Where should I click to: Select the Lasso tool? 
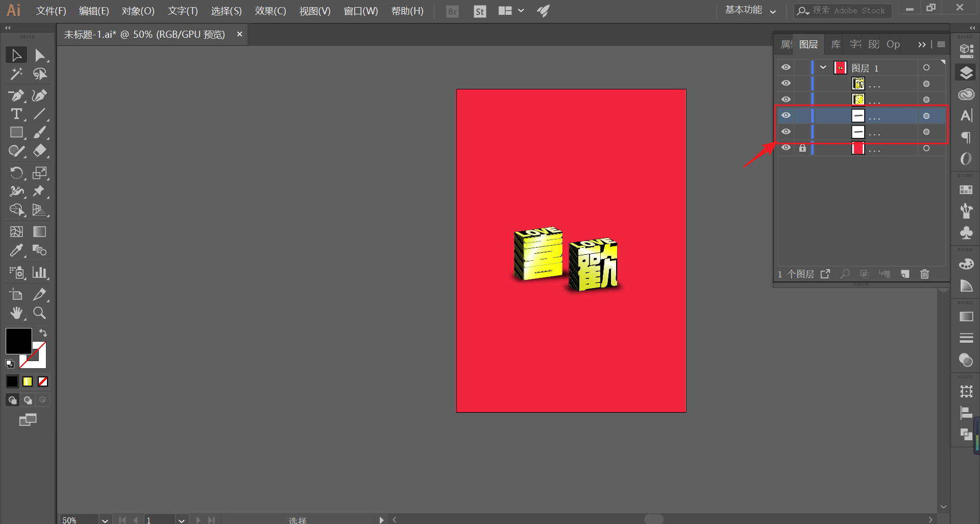(40, 74)
